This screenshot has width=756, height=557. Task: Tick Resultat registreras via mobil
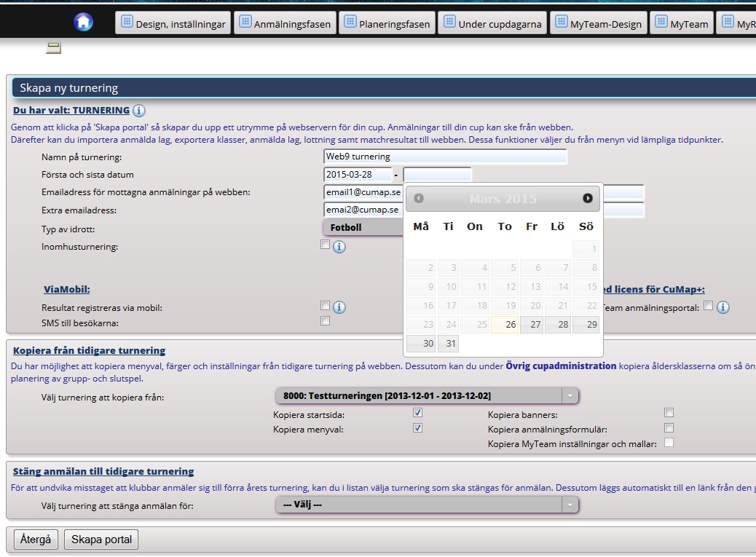(326, 306)
